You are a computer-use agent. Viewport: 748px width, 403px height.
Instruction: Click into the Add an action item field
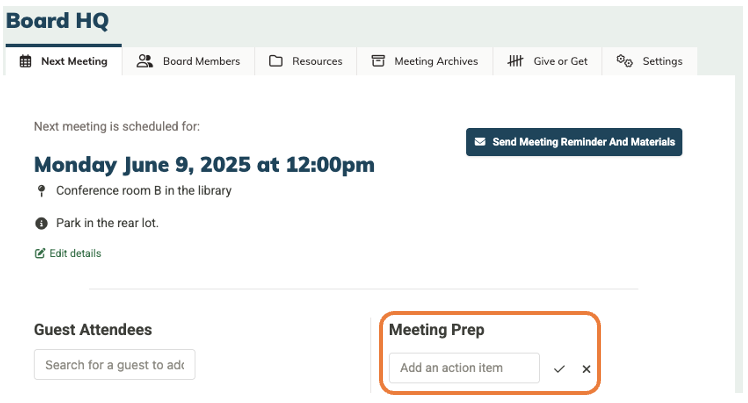coord(464,368)
